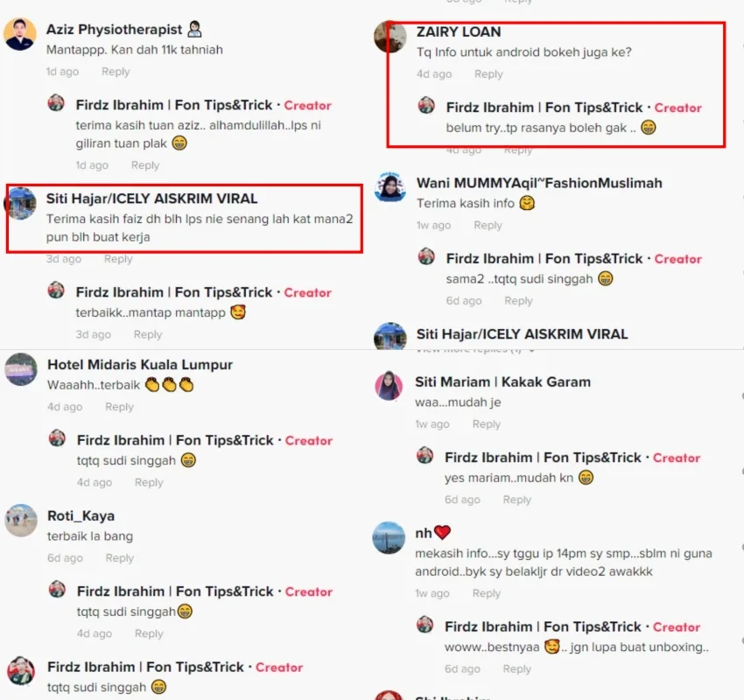The height and width of the screenshot is (700, 744).
Task: Open Aziz Physiotherapist profile avatar
Action: [20, 34]
